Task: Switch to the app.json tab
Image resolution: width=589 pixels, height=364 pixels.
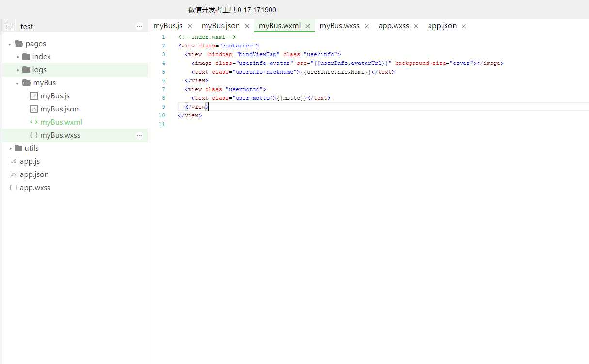Action: click(x=442, y=26)
